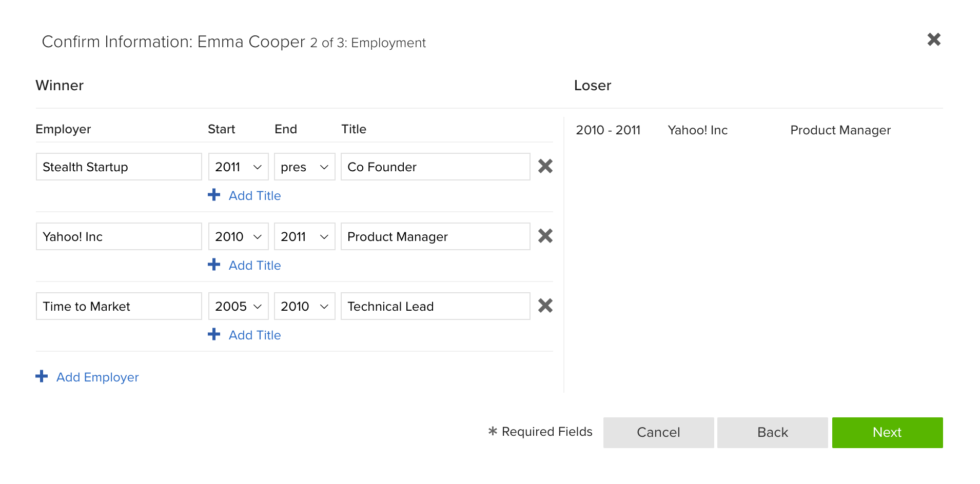
Task: Add Title link for Time to Market
Action: click(254, 335)
